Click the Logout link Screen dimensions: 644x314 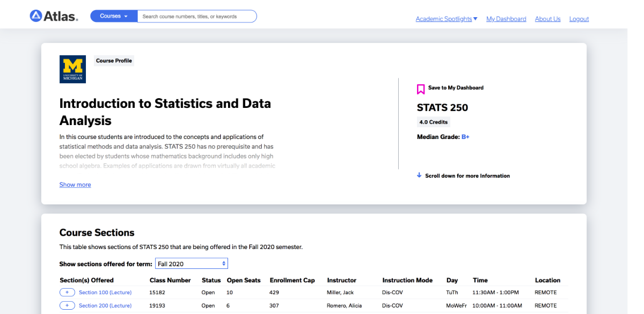(x=579, y=19)
